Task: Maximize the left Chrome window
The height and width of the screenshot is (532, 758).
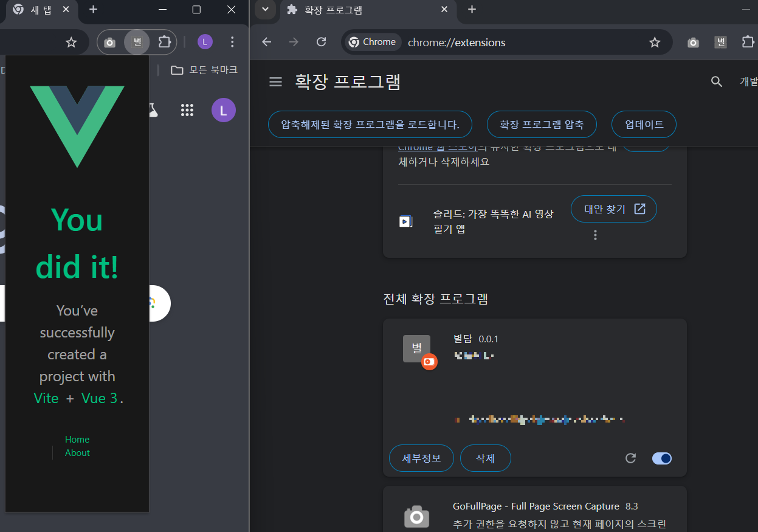Action: coord(196,9)
